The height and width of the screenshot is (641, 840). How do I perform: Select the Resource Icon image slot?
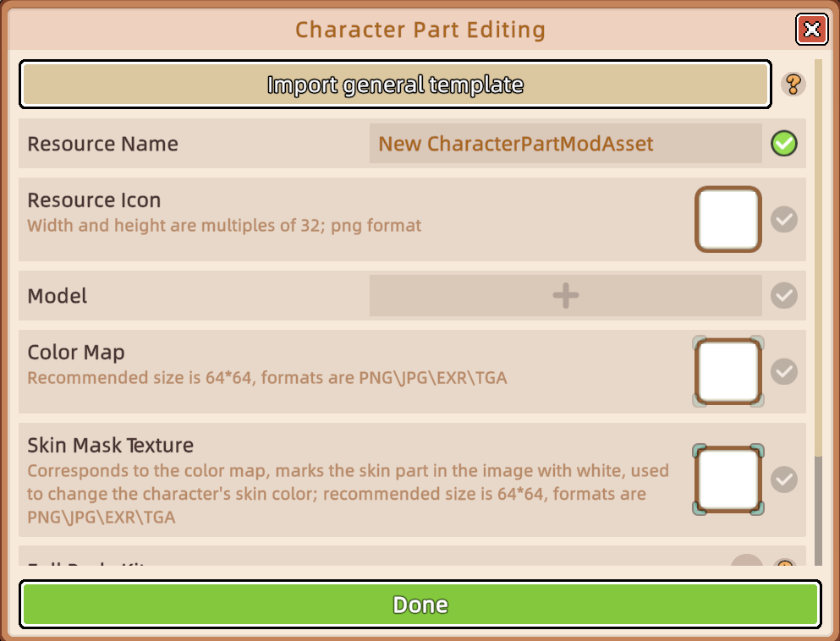(728, 219)
